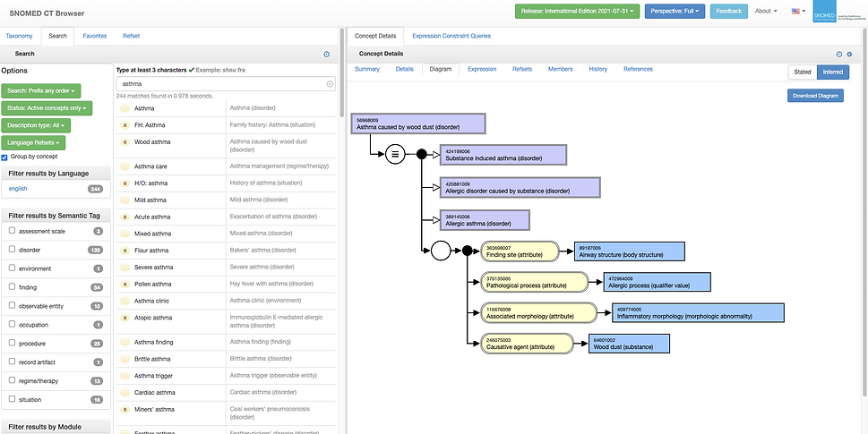Screen dimensions: 868x434
Task: Click the Pollen asthma concept icon
Action: pyautogui.click(x=125, y=285)
